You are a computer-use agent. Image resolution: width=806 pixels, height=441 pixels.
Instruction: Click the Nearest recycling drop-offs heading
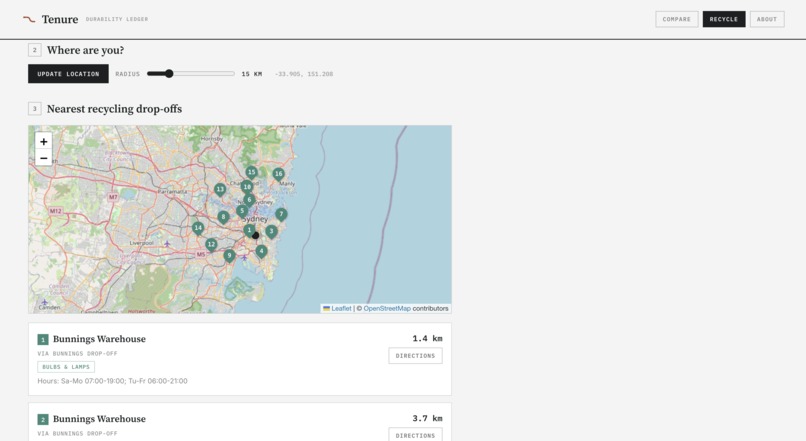point(114,109)
